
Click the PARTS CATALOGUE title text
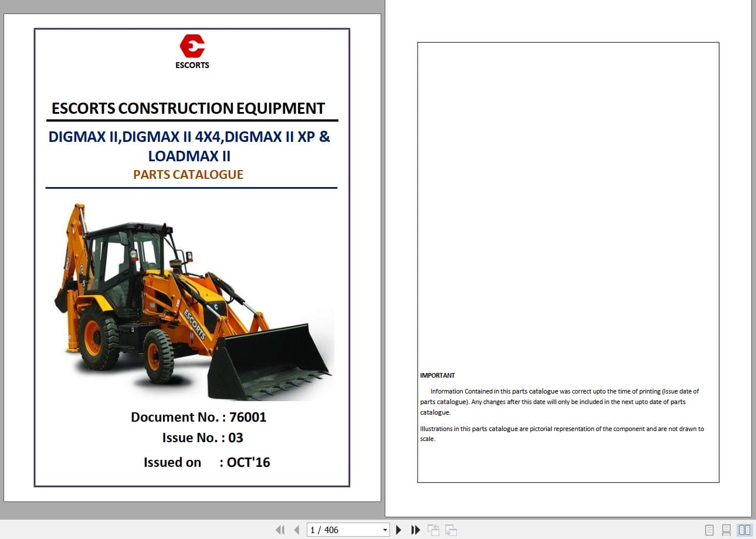188,174
